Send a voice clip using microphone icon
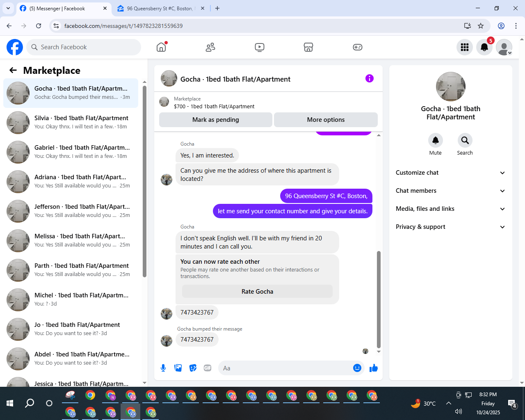 pos(163,368)
